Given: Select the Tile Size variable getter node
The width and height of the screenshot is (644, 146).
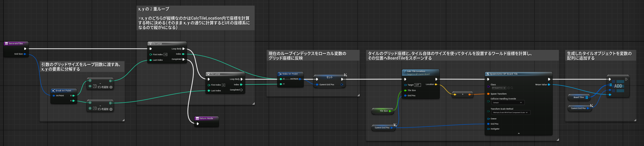Looking at the screenshot, I should tap(383, 111).
